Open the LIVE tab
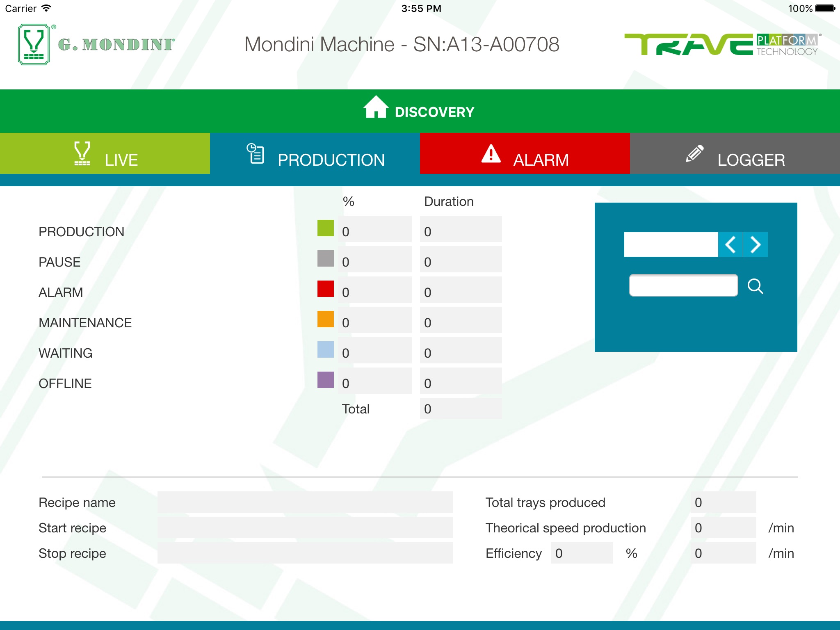The height and width of the screenshot is (630, 840). pyautogui.click(x=105, y=153)
